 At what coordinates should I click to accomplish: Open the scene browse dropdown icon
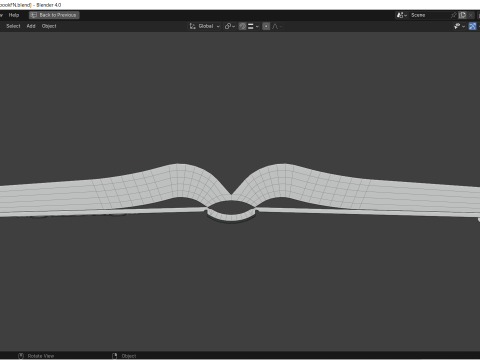click(x=402, y=15)
